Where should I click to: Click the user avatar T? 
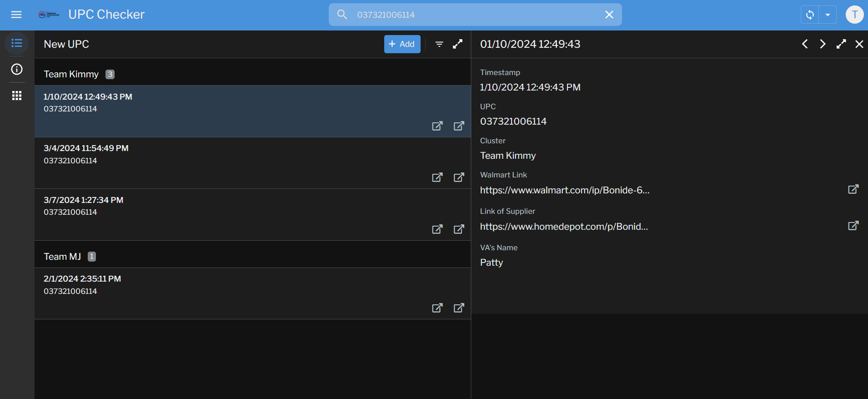click(x=854, y=15)
